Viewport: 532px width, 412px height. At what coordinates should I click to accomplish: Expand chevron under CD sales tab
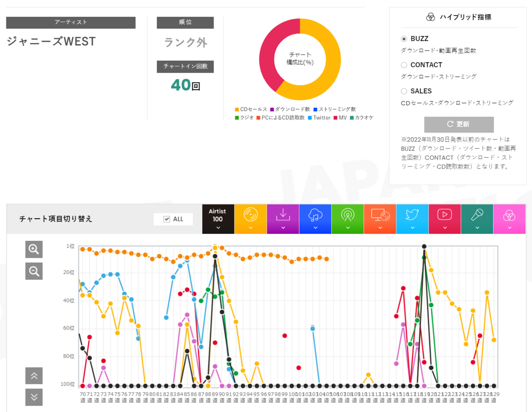[250, 228]
